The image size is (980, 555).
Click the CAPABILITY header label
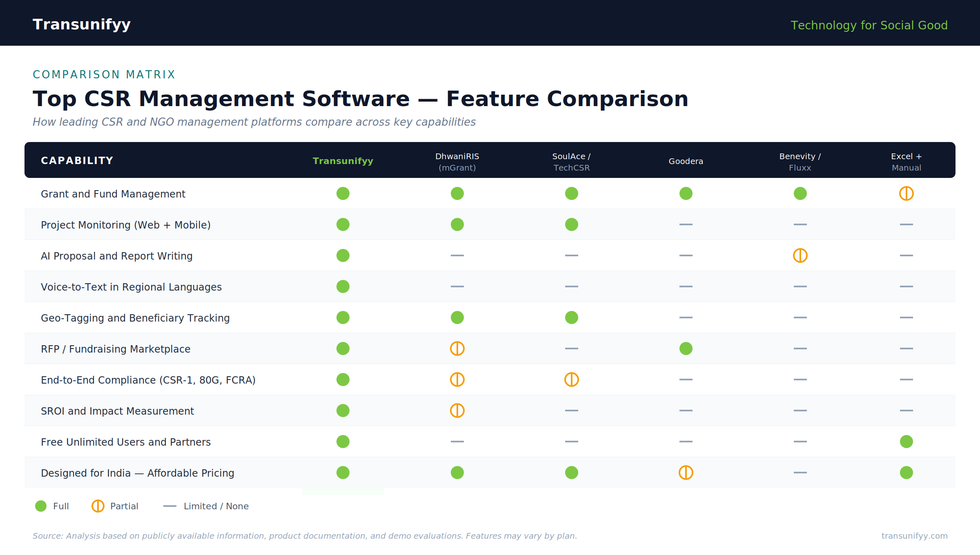77,160
